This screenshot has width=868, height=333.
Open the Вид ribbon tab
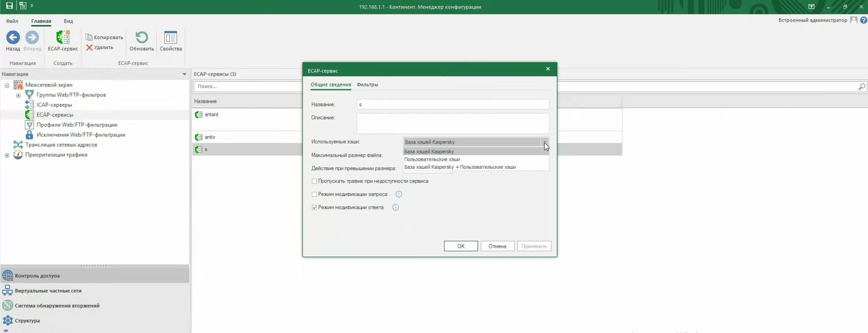click(68, 21)
